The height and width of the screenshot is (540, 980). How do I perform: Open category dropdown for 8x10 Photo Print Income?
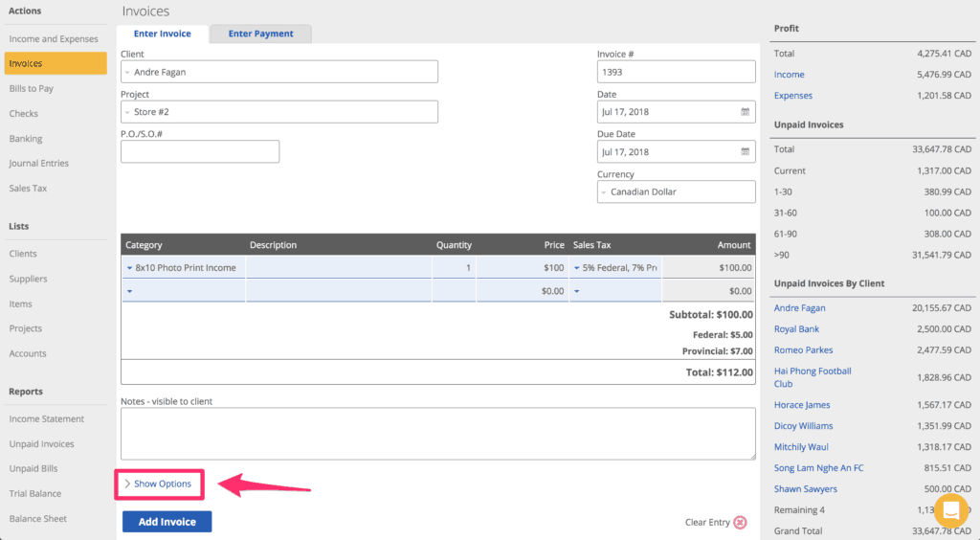[x=130, y=267]
